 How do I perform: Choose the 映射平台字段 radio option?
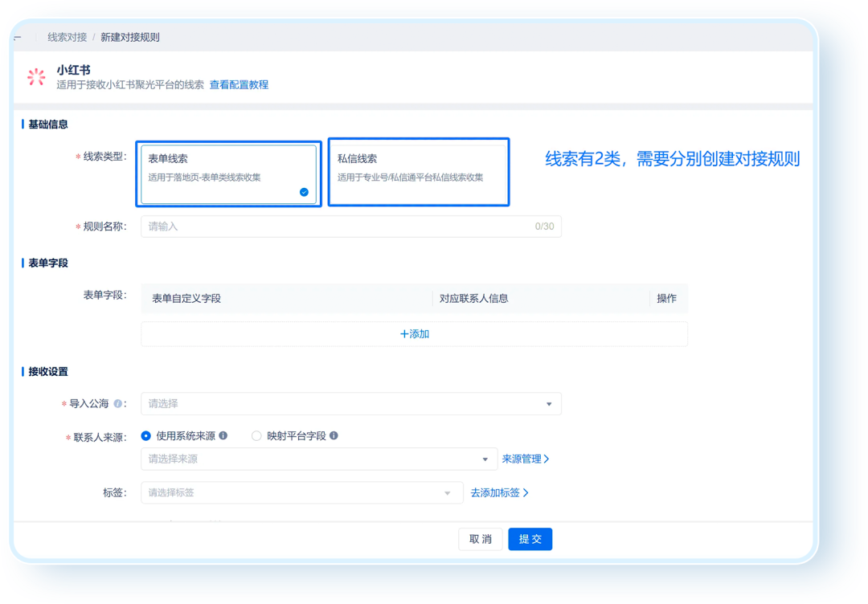256,436
